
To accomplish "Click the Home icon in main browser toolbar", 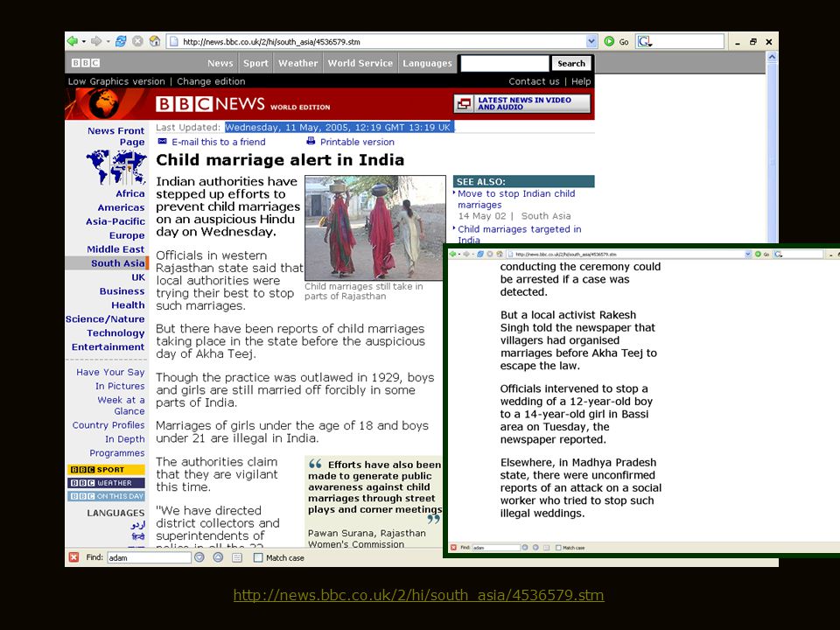I will coord(155,41).
